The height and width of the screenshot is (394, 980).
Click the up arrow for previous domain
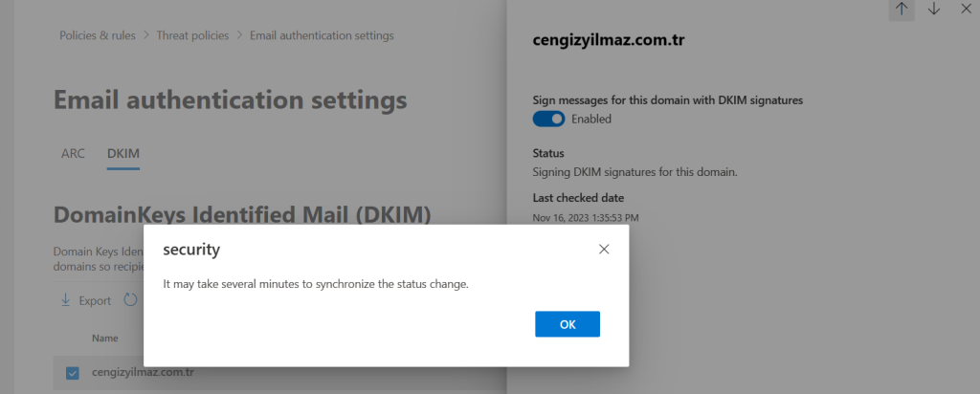902,9
